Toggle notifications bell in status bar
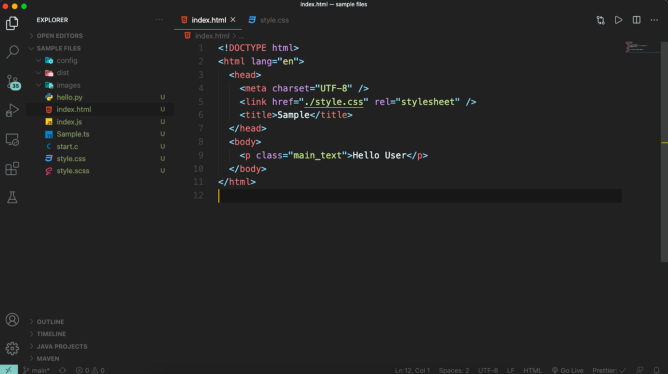This screenshot has width=668, height=374. click(656, 370)
